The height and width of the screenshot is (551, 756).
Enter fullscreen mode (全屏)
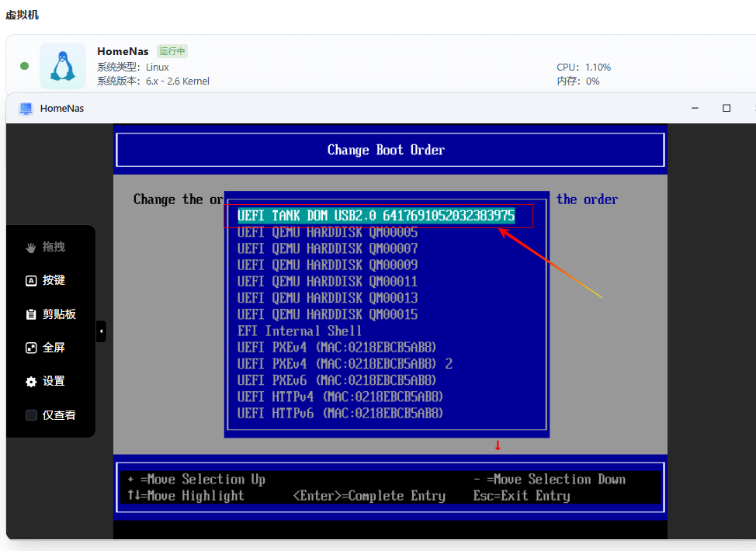pyautogui.click(x=46, y=348)
